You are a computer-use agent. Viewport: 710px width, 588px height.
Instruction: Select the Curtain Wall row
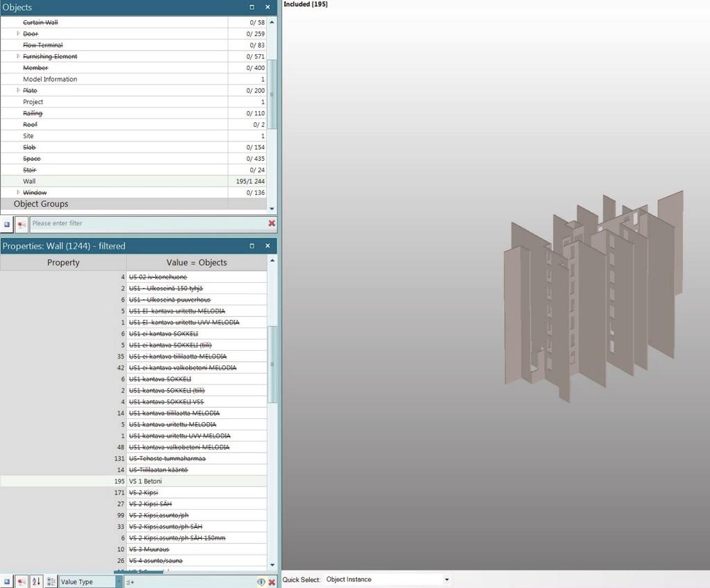point(134,22)
